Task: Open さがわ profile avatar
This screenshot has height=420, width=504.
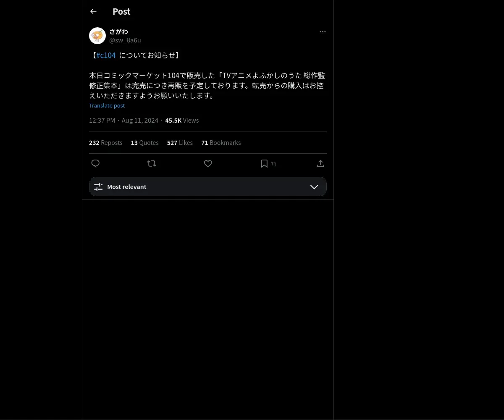Action: coord(97,36)
